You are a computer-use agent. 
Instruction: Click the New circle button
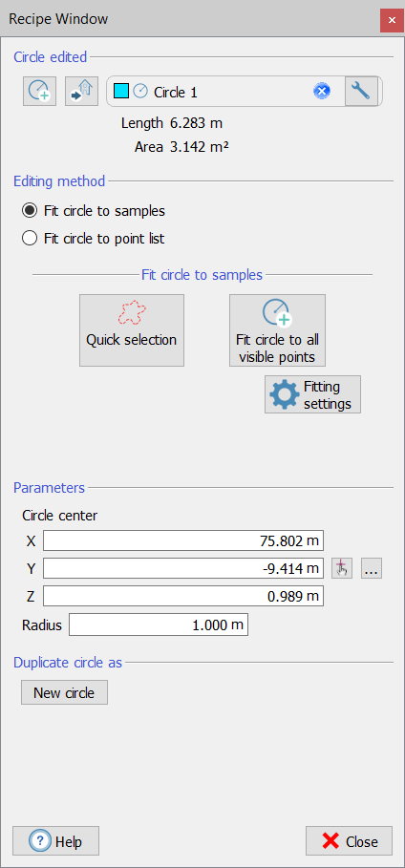[64, 692]
